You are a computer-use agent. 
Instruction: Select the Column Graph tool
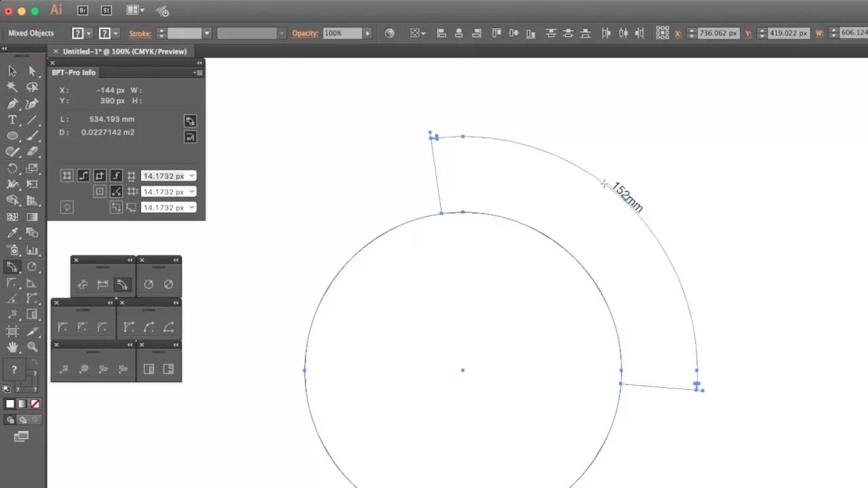pyautogui.click(x=32, y=249)
